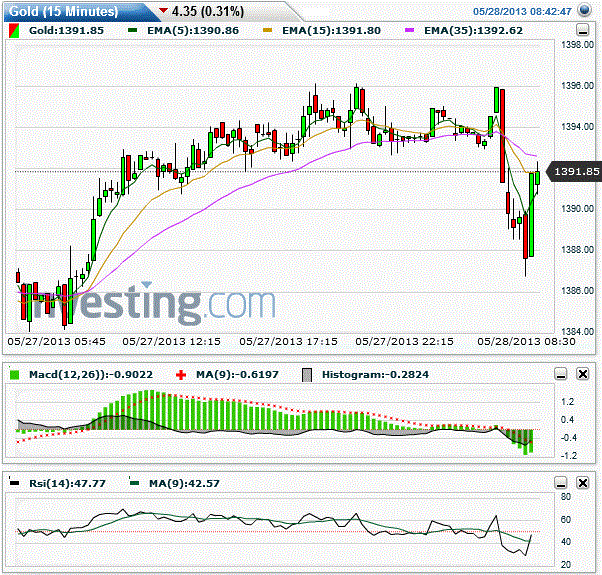Click the MACD MA(9):-0.6197 label
The image size is (602, 575).
coord(237,375)
